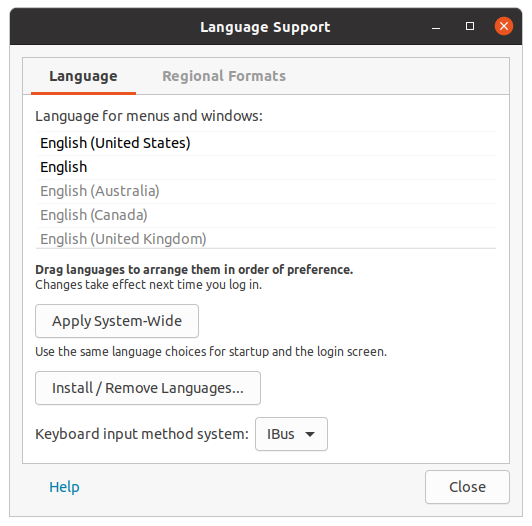
Task: Open the Help link
Action: (64, 487)
